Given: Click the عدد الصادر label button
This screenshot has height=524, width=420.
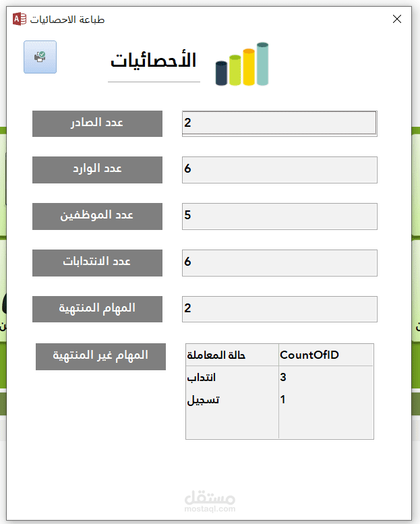Looking at the screenshot, I should (97, 123).
